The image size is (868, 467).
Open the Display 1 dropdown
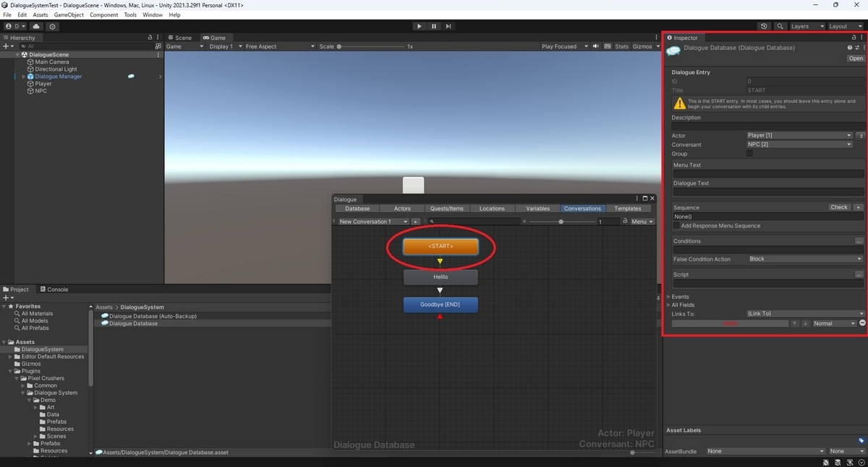225,46
